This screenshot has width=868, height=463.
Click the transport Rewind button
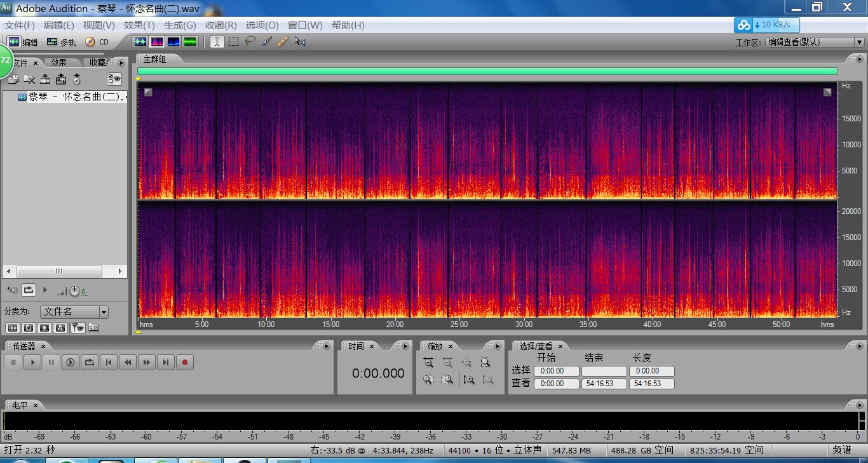pos(128,363)
